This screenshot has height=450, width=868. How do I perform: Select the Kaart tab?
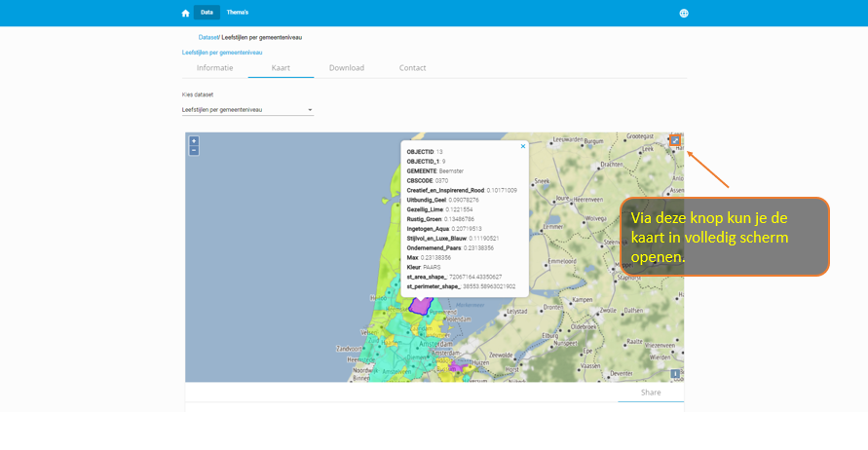[x=281, y=68]
